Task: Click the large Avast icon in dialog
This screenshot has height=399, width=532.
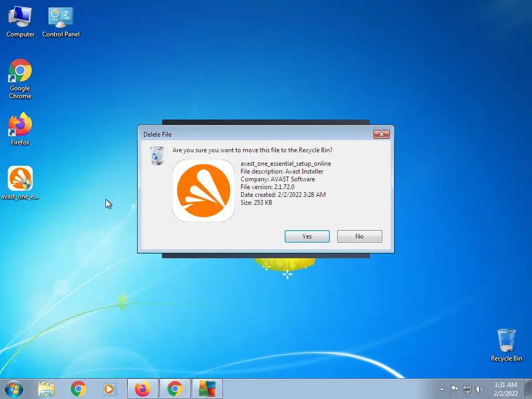Action: click(x=204, y=191)
